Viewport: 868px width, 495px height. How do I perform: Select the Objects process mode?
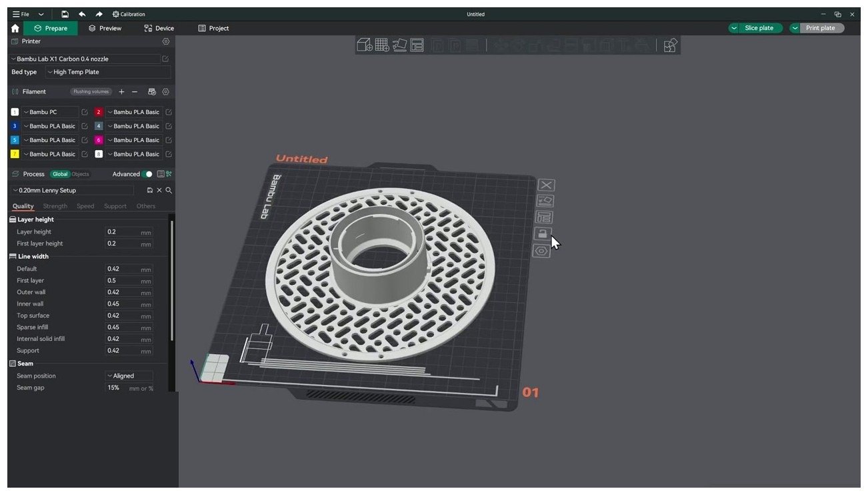80,174
